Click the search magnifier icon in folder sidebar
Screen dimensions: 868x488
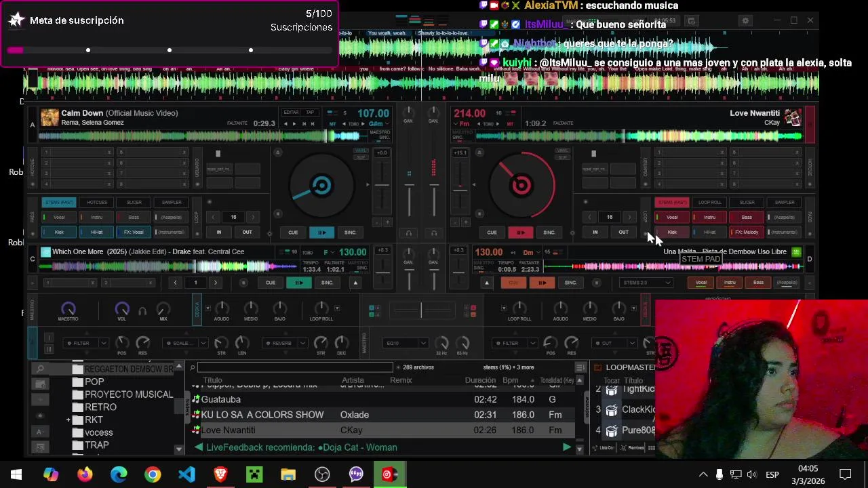[x=40, y=369]
